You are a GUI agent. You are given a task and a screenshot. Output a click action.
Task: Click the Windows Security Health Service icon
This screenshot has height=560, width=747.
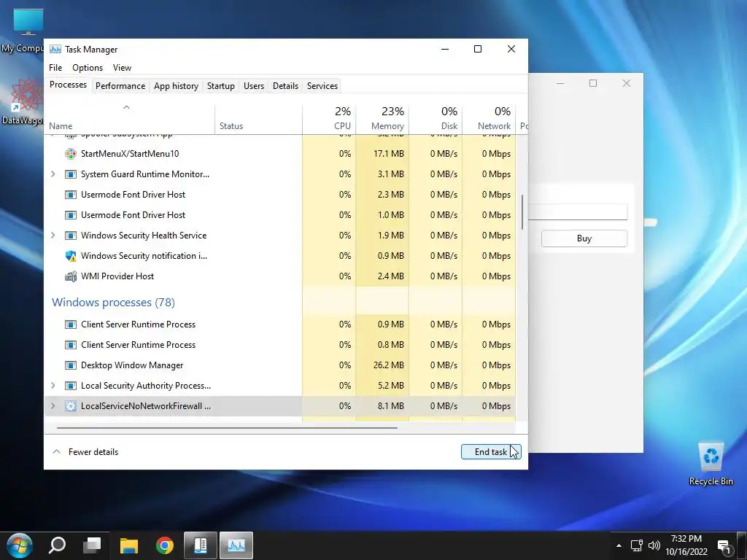tap(71, 236)
